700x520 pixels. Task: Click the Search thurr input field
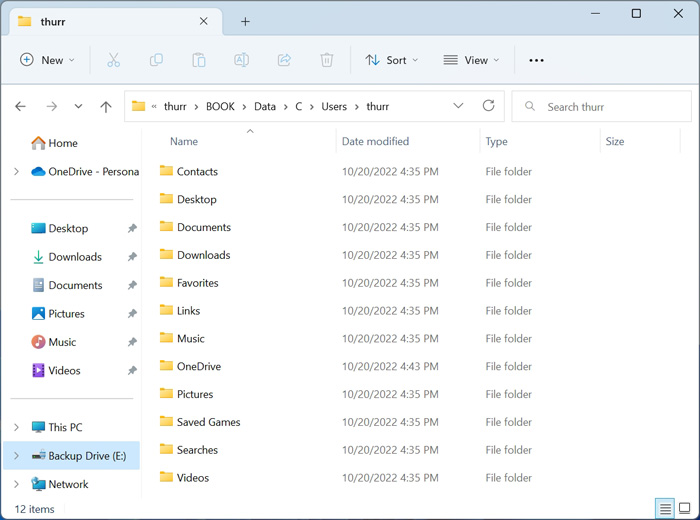[601, 106]
